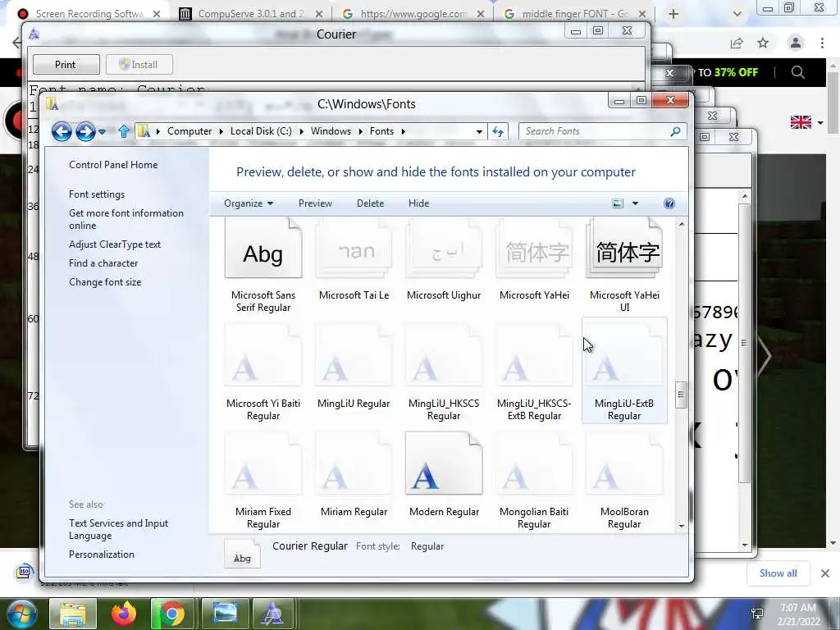Image resolution: width=840 pixels, height=630 pixels.
Task: Open Find a character link
Action: pos(103,263)
